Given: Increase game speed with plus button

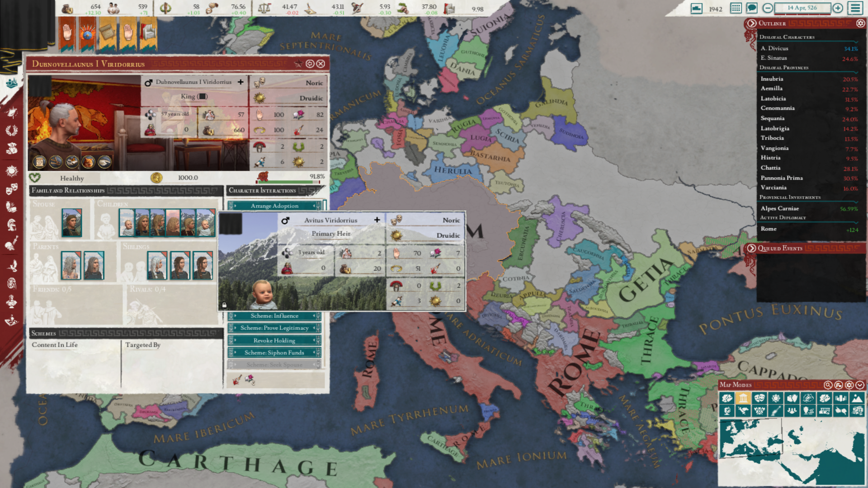Looking at the screenshot, I should 838,8.
